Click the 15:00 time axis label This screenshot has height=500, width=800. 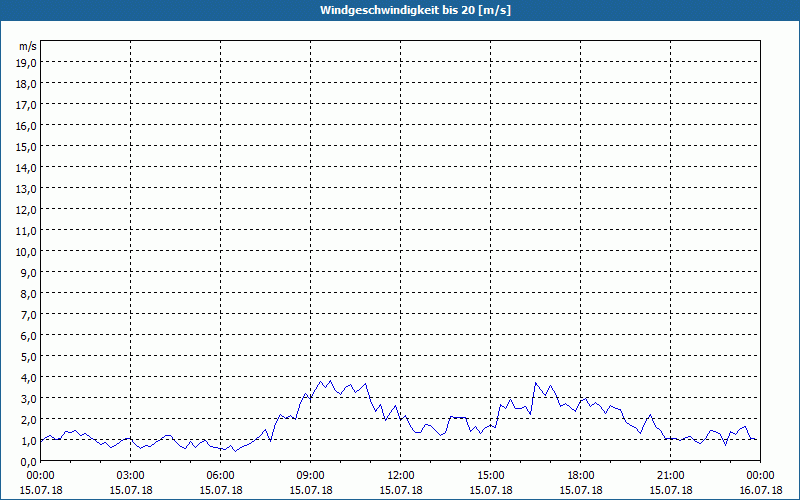point(491,476)
